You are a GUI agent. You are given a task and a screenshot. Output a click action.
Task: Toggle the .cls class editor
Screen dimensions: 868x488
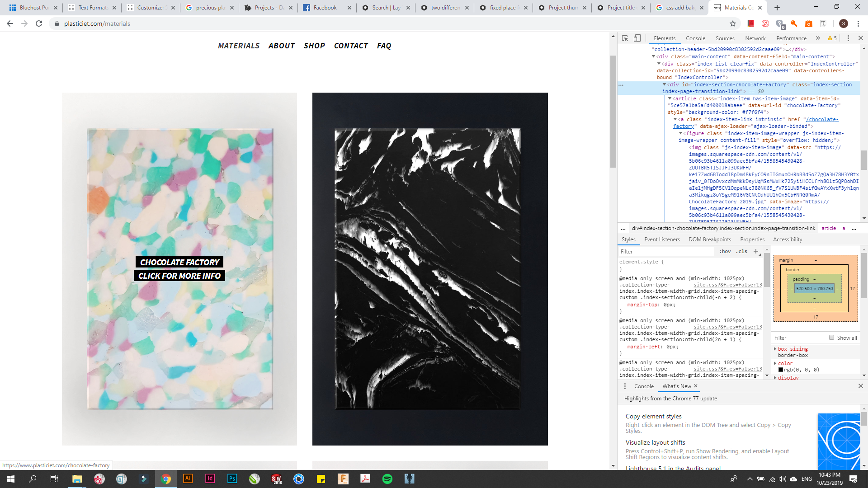(741, 251)
